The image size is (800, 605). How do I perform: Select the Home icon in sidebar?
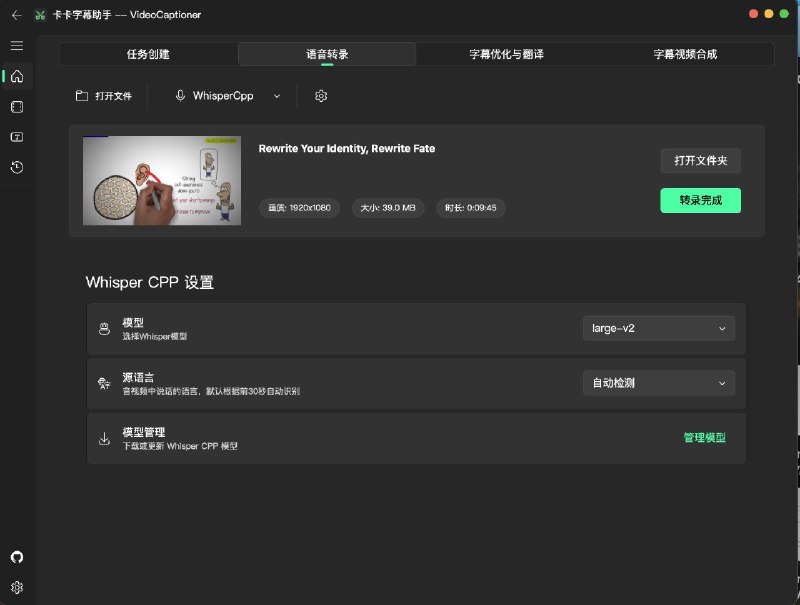[16, 76]
